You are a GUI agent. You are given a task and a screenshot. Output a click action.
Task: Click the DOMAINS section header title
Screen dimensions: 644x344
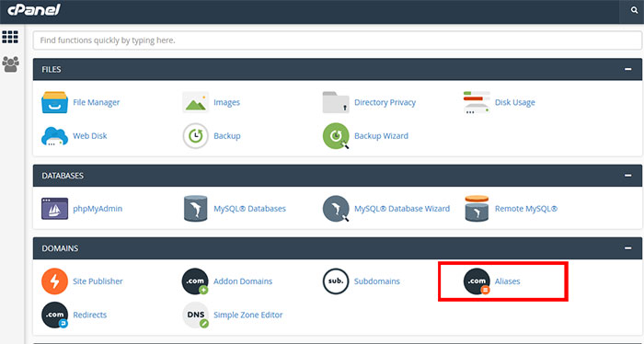pos(60,248)
